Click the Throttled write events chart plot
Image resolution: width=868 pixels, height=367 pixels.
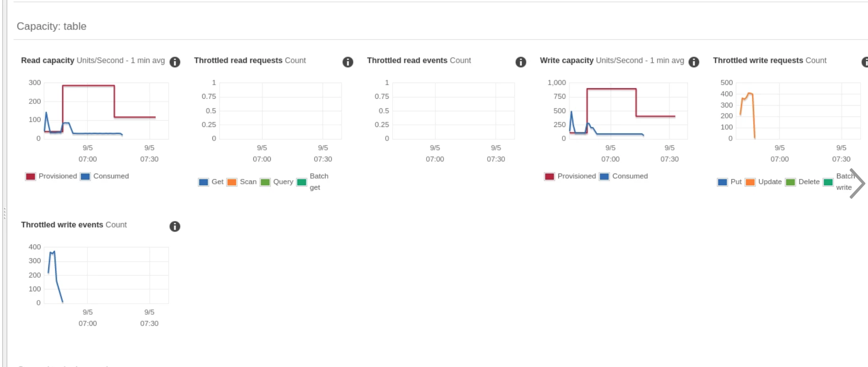pos(106,275)
